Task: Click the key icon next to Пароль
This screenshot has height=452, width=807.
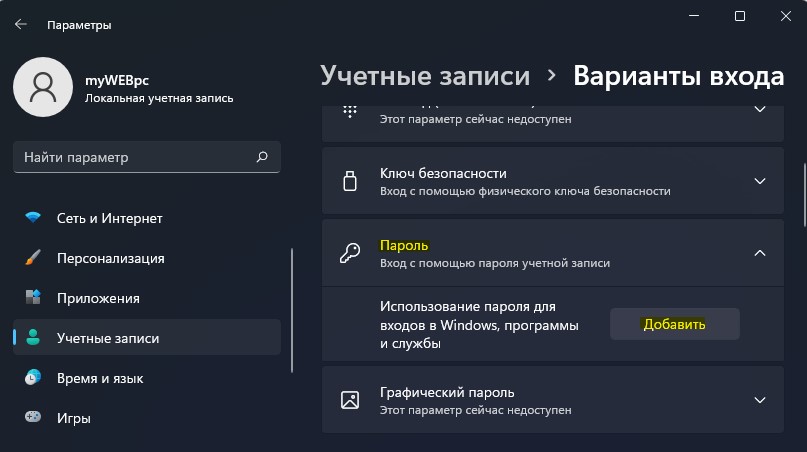Action: (x=350, y=253)
